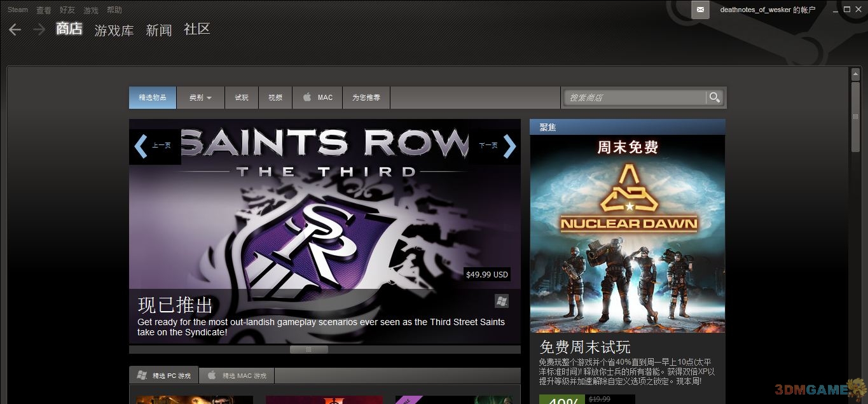Open 试玩 store tab
This screenshot has height=404, width=868.
(242, 97)
